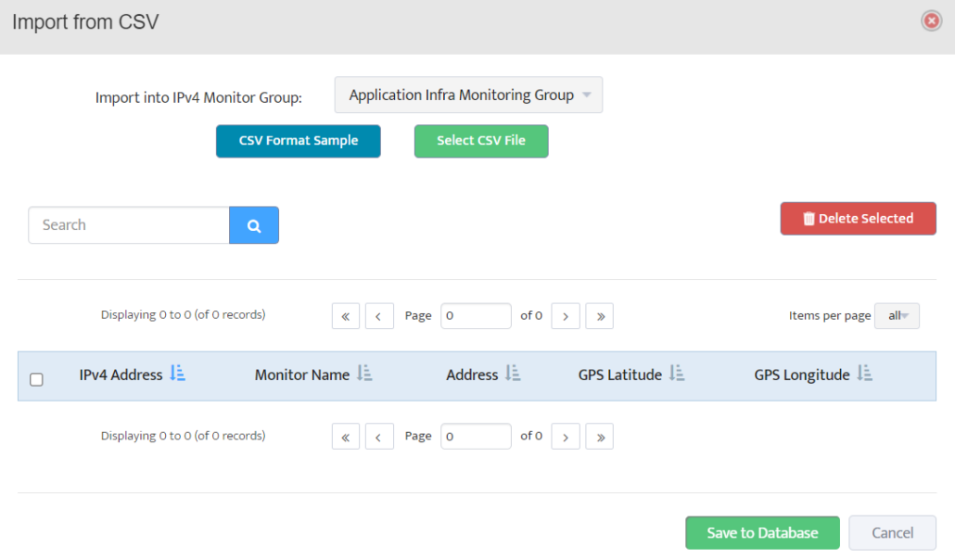Viewport: 955px width, 560px height.
Task: Sort by GPS Latitude column icon
Action: (x=677, y=374)
